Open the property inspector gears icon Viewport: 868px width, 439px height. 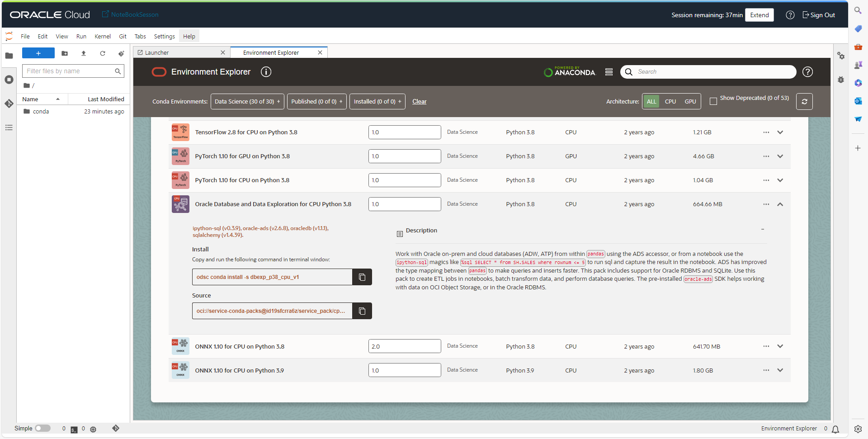point(841,56)
